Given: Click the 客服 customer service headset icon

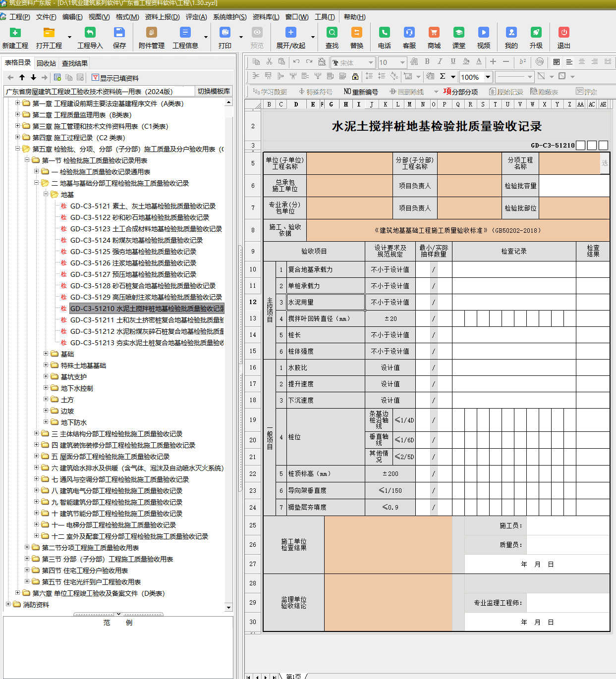Looking at the screenshot, I should click(x=409, y=33).
